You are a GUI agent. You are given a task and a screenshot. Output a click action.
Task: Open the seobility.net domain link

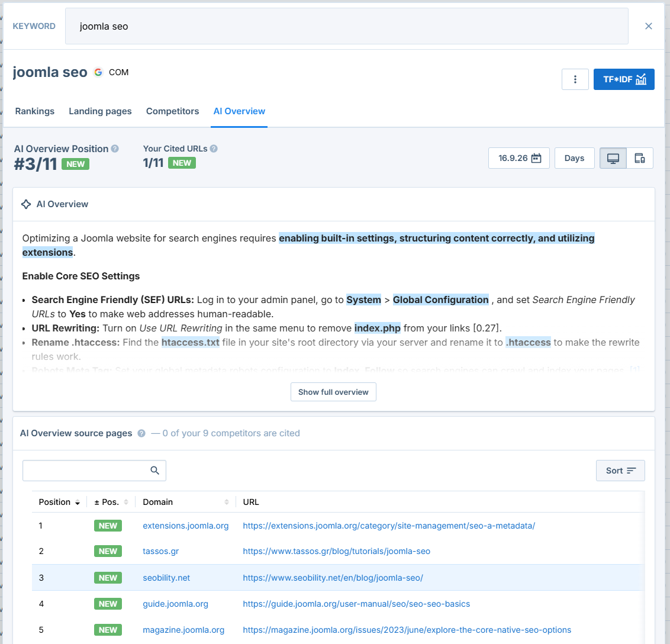click(x=166, y=578)
